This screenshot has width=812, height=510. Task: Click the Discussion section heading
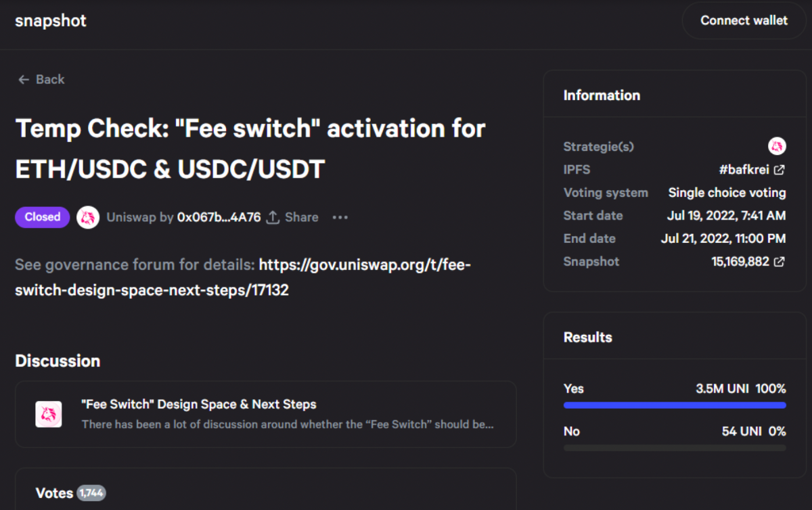58,361
